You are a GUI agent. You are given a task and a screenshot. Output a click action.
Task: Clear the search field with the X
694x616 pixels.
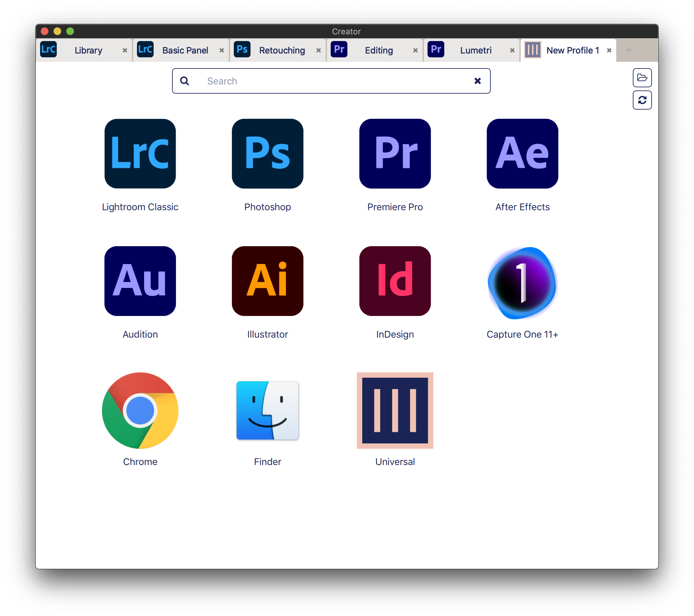(477, 81)
